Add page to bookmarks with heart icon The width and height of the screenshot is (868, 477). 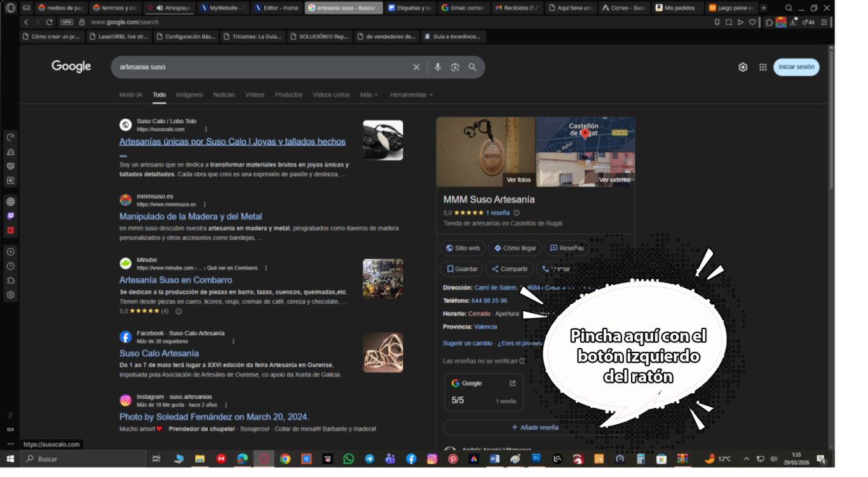click(752, 22)
